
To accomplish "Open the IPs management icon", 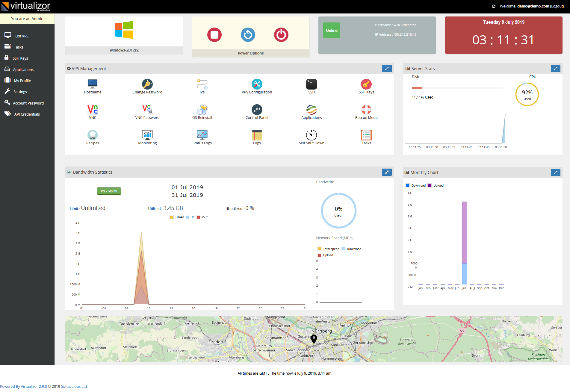I will 202,84.
